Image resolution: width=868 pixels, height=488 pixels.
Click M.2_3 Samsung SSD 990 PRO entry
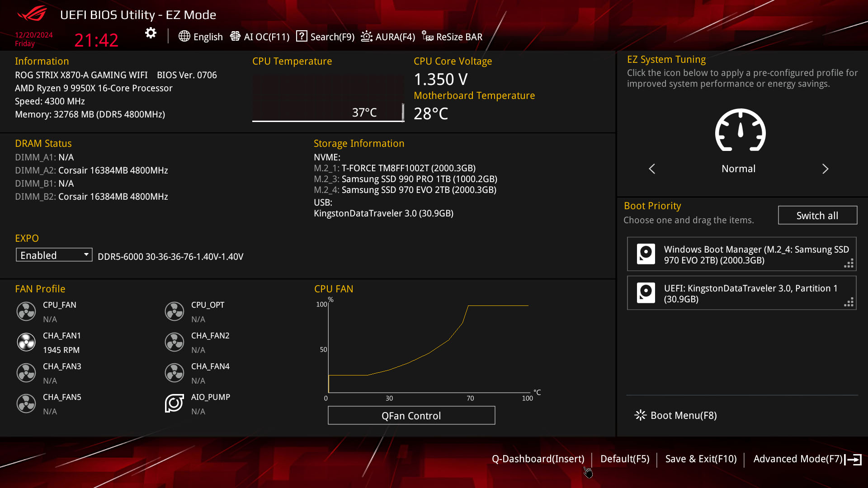click(x=406, y=179)
